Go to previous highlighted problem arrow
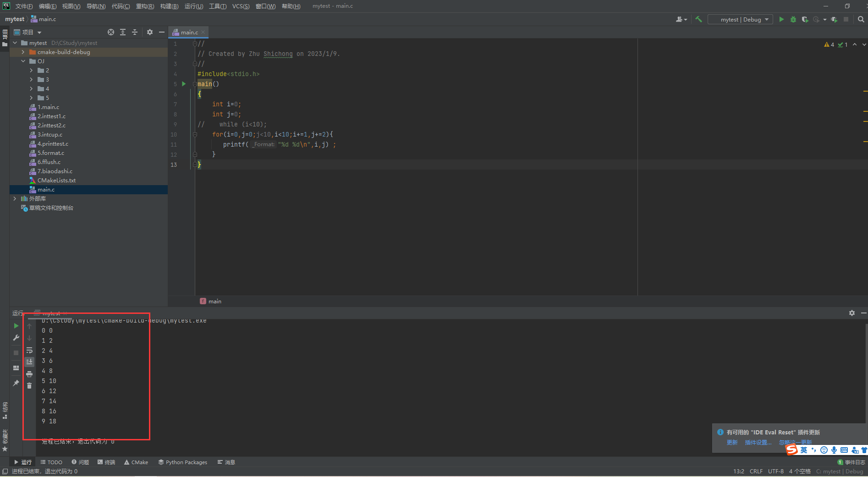The image size is (868, 477). click(855, 44)
